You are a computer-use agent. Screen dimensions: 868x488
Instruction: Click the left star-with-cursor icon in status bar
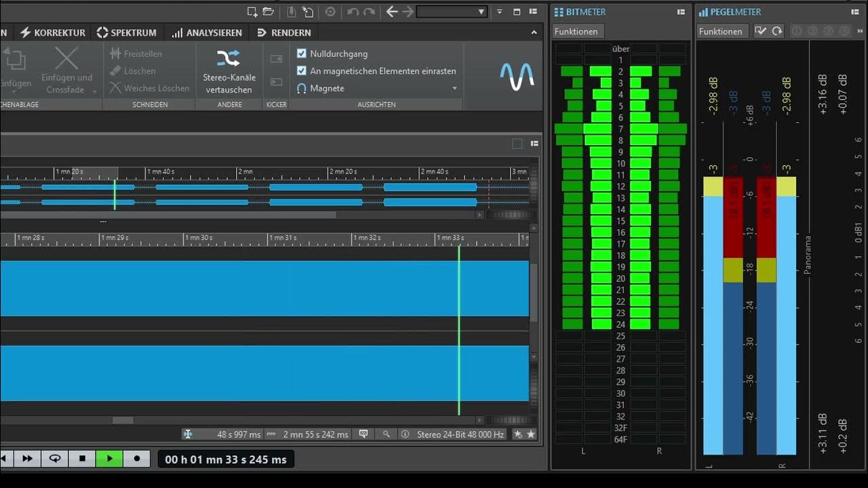[x=519, y=434]
